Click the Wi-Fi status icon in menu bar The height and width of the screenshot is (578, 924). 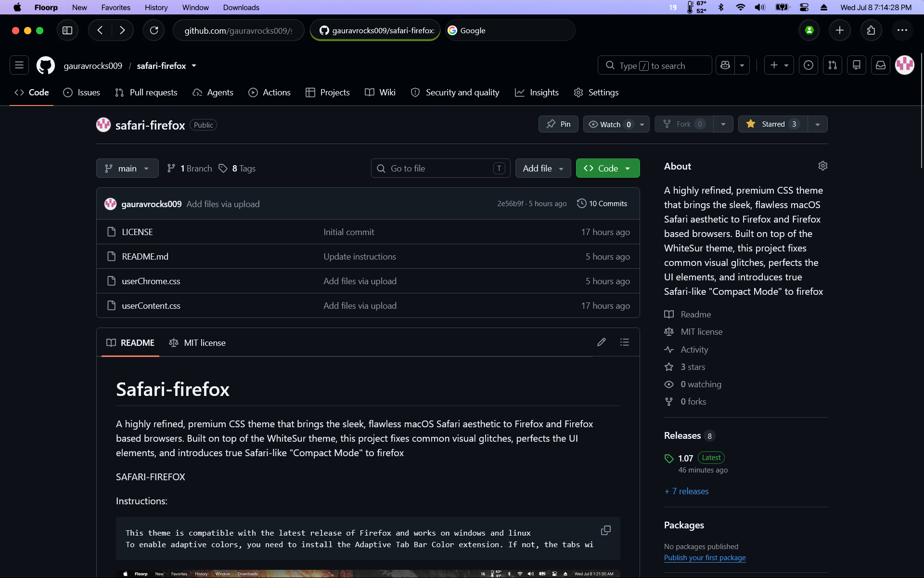tap(741, 7)
